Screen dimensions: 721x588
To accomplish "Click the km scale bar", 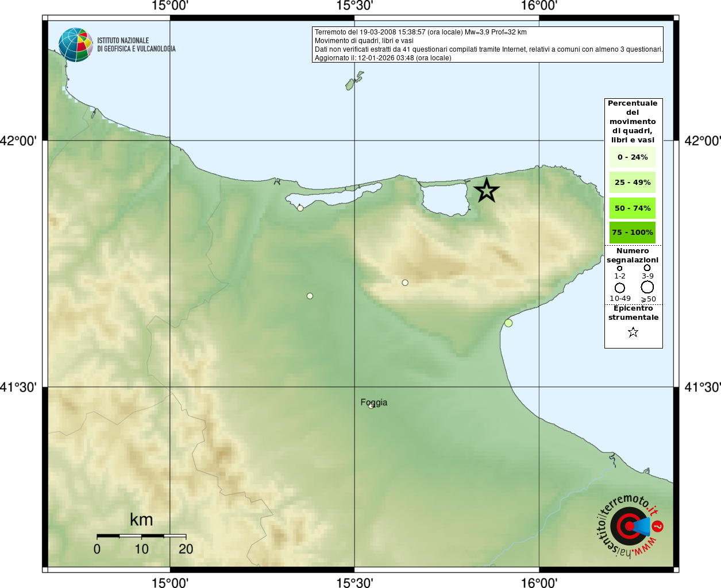I will (141, 536).
